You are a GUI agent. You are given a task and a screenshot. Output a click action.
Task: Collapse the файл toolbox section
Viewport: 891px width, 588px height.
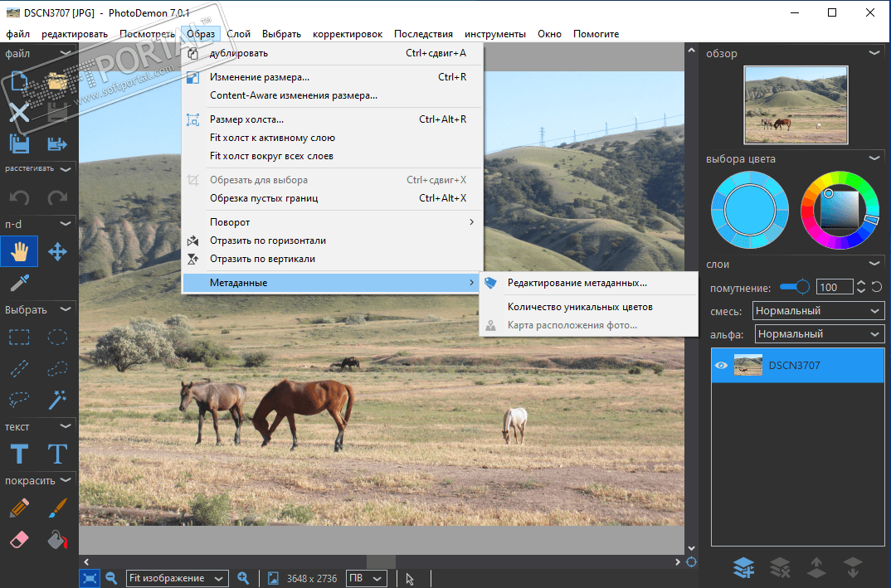[x=66, y=53]
